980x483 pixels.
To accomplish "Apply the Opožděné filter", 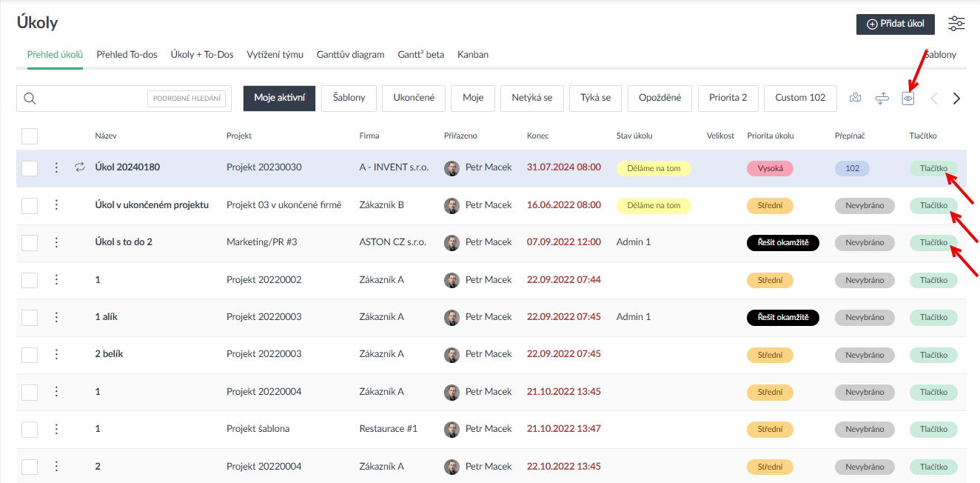I will [x=660, y=98].
